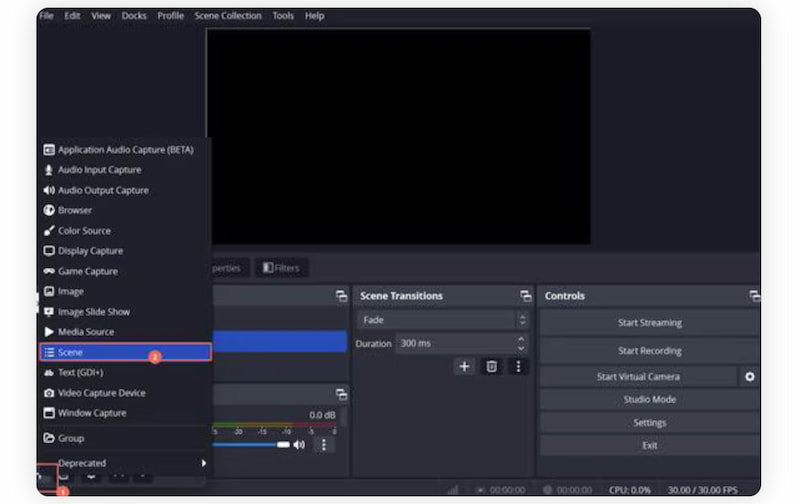The image size is (800, 504).
Task: Add Window Capture source
Action: coord(125,413)
